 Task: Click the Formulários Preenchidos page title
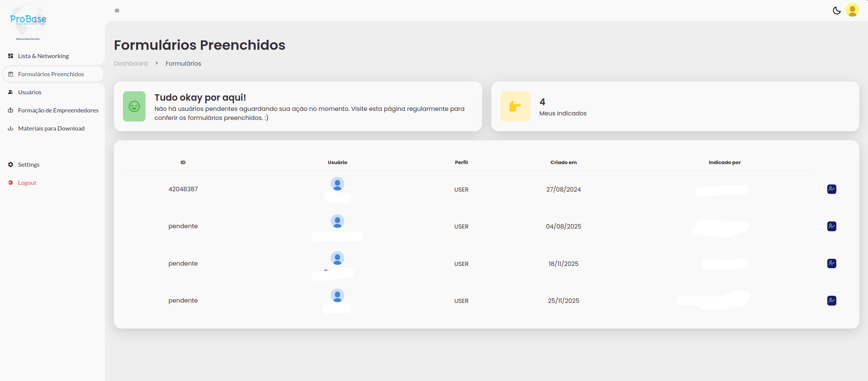click(199, 45)
